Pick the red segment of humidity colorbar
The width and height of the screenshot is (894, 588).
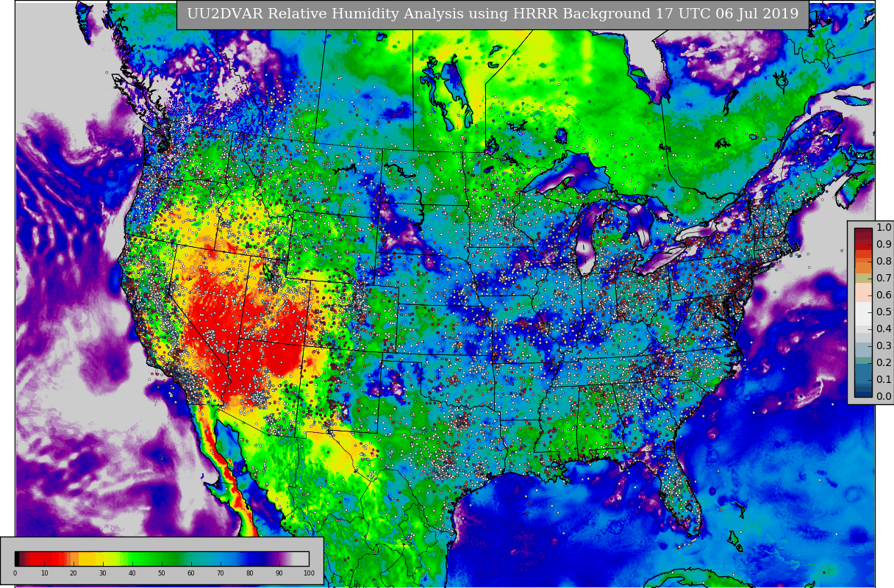[47, 559]
